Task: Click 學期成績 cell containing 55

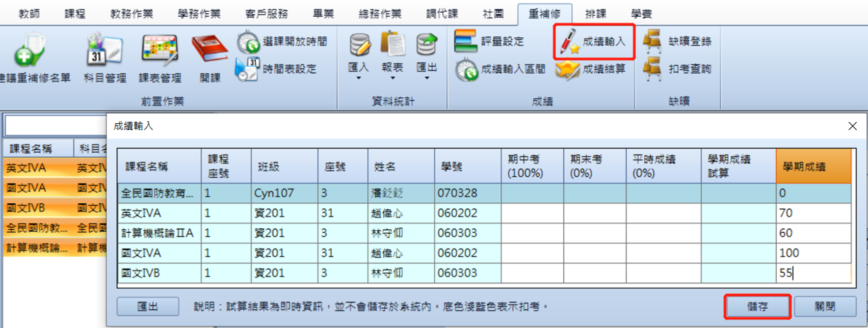Action: [x=814, y=273]
